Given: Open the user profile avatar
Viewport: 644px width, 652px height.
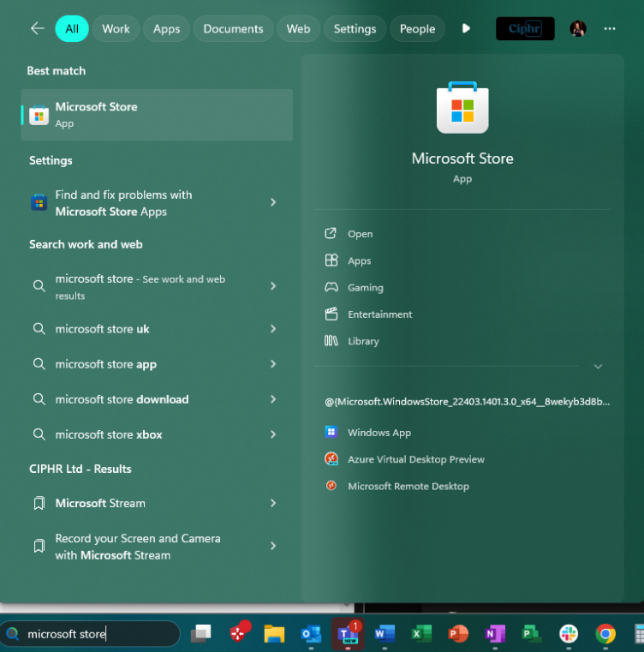Looking at the screenshot, I should [x=577, y=28].
